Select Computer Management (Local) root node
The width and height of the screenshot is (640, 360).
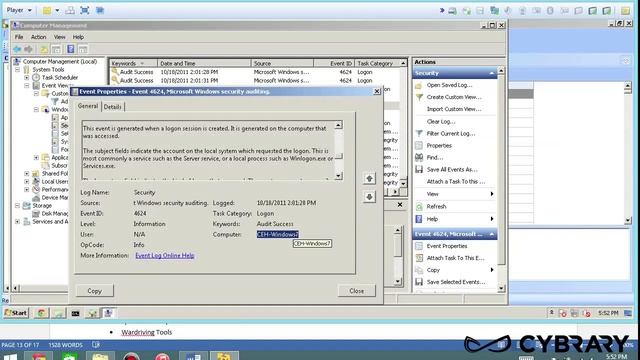[x=60, y=62]
